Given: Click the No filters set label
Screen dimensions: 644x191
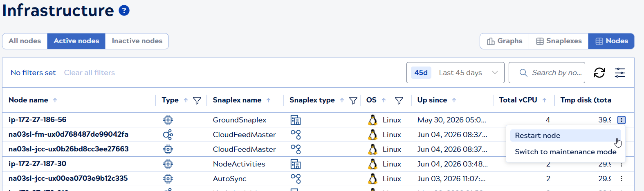Looking at the screenshot, I should [33, 73].
